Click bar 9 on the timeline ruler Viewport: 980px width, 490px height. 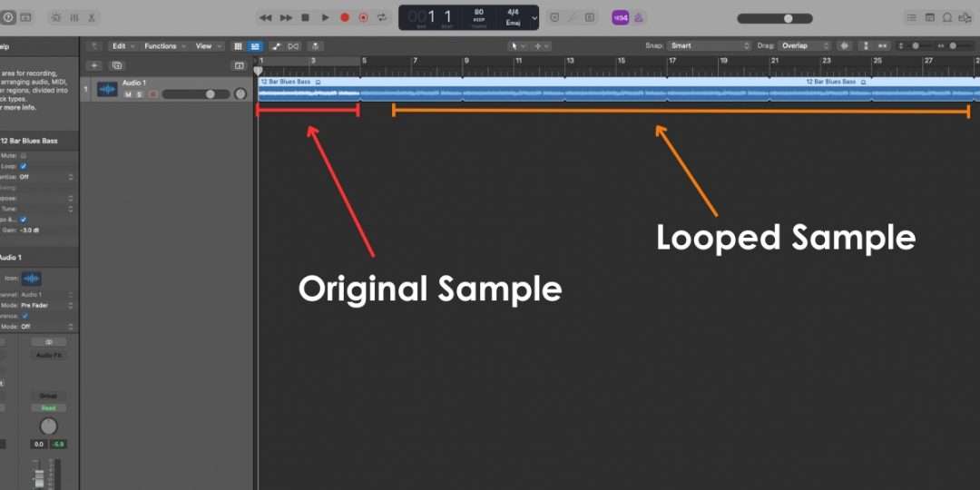(466, 61)
